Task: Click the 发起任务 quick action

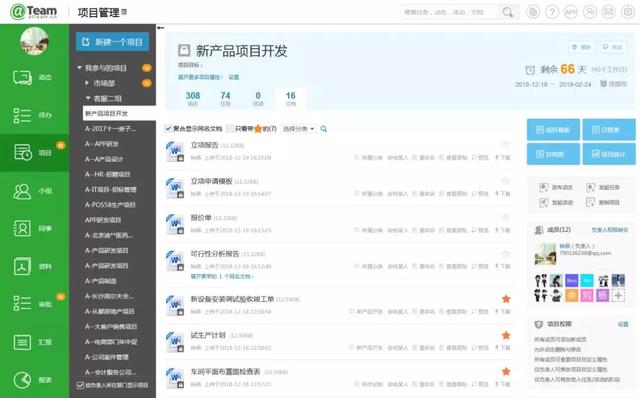Action: pos(603,187)
